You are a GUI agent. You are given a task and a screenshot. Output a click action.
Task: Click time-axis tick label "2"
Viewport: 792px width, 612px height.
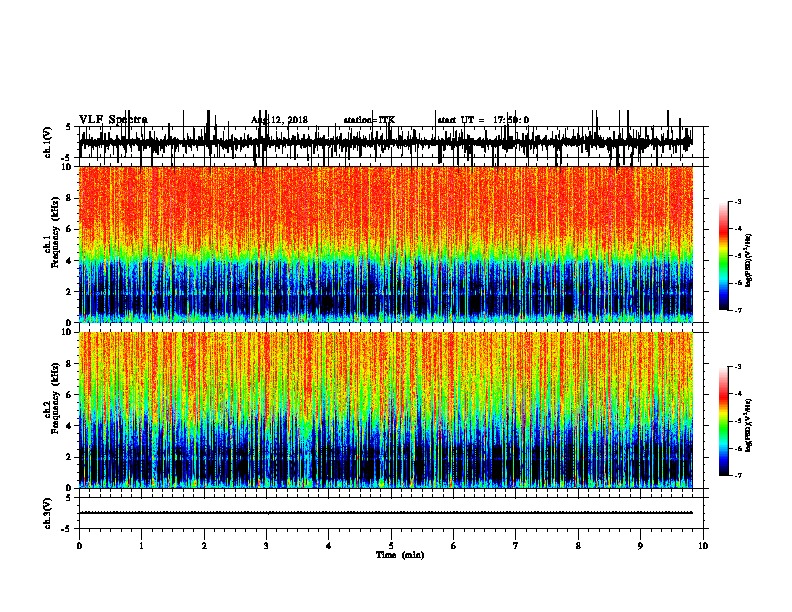(204, 546)
